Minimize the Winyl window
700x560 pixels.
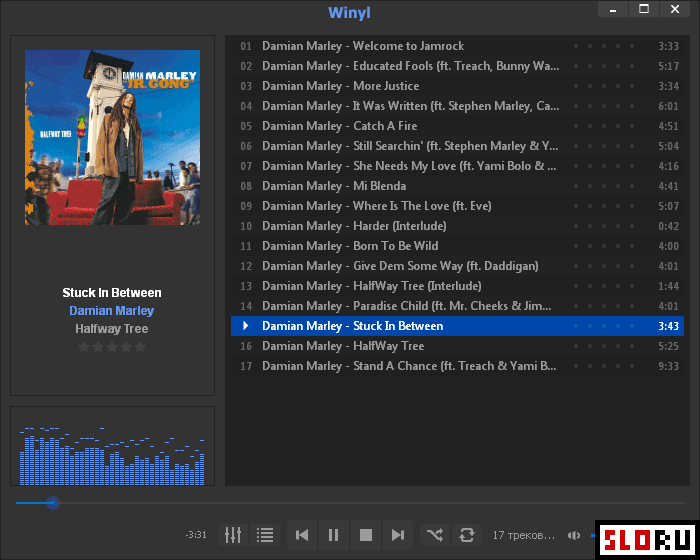[x=613, y=9]
